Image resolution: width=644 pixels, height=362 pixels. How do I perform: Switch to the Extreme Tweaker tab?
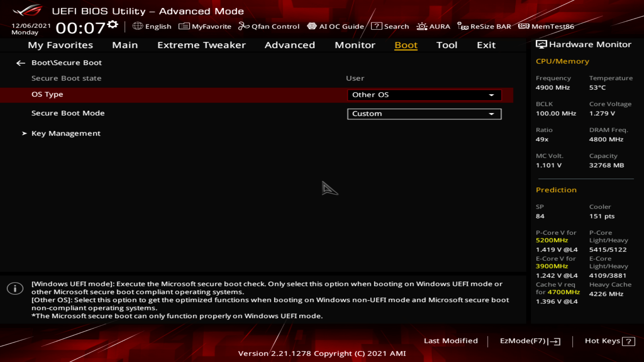tap(201, 45)
